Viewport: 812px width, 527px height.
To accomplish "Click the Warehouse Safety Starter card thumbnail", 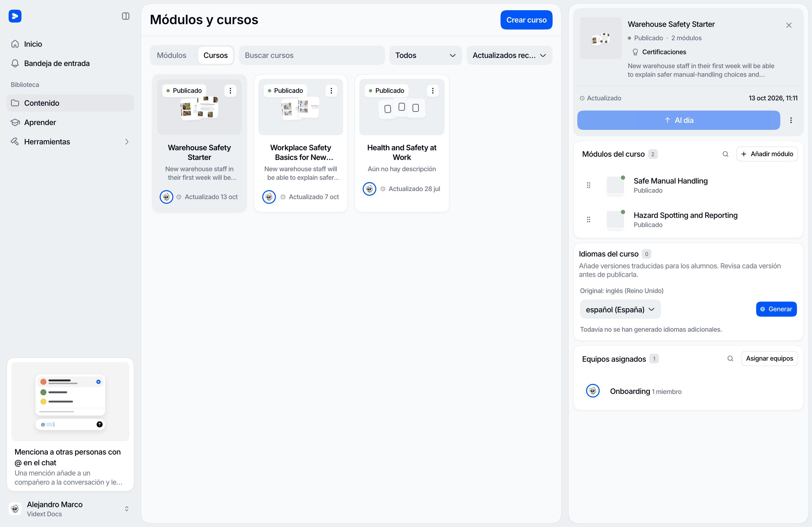I will (x=199, y=107).
